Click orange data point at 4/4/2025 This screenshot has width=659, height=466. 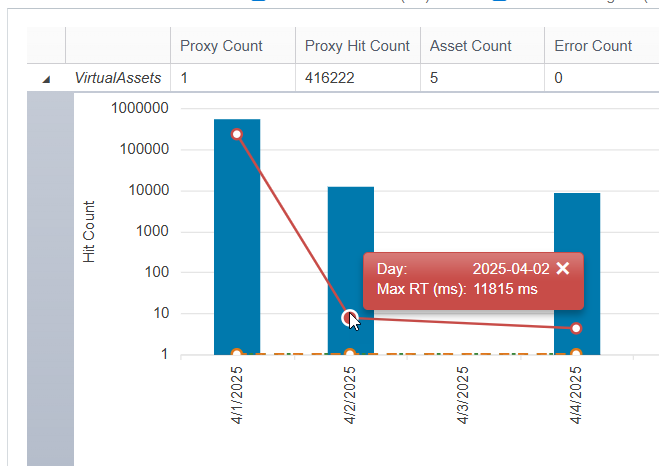click(x=576, y=353)
